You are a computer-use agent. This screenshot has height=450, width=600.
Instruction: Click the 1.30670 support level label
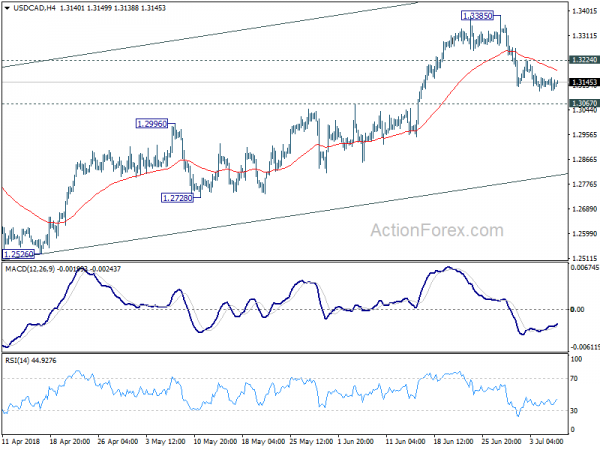[583, 104]
